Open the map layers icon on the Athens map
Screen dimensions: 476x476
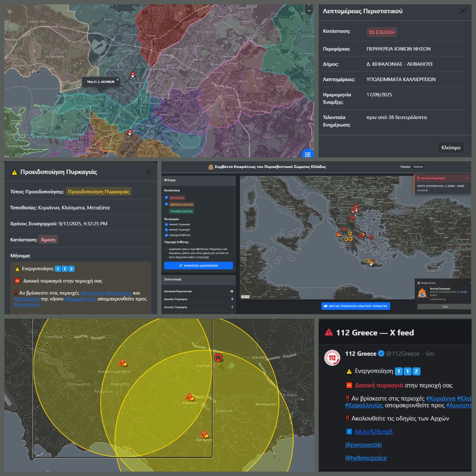click(x=308, y=154)
